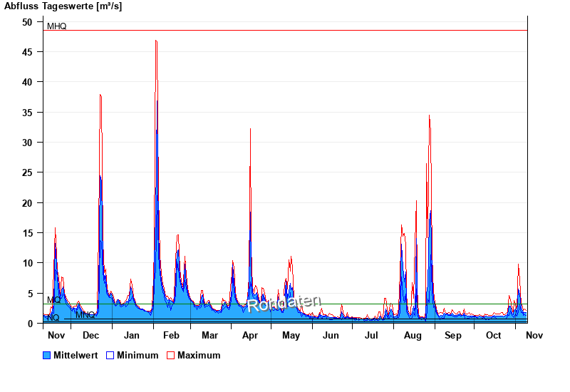Click the 25 value on the y-axis
Viewport: 570px width, 392px height.
(27, 172)
